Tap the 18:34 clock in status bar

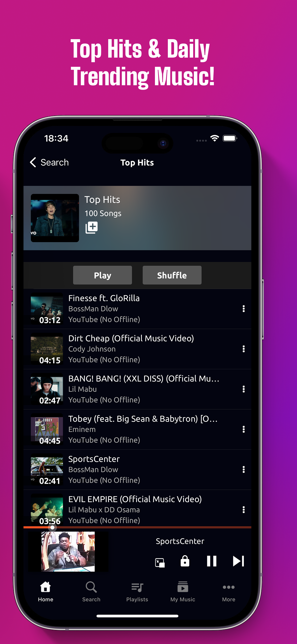[x=56, y=138]
